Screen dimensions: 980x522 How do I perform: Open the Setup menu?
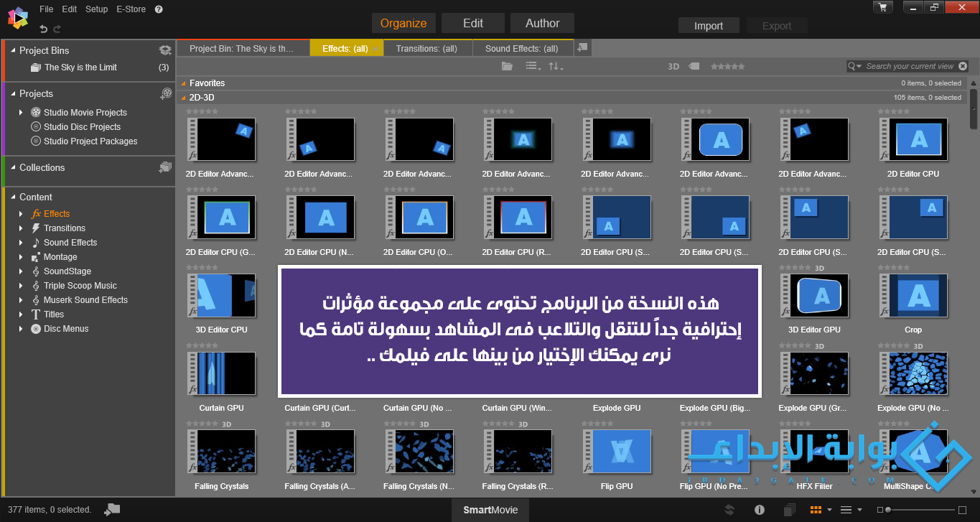(96, 9)
